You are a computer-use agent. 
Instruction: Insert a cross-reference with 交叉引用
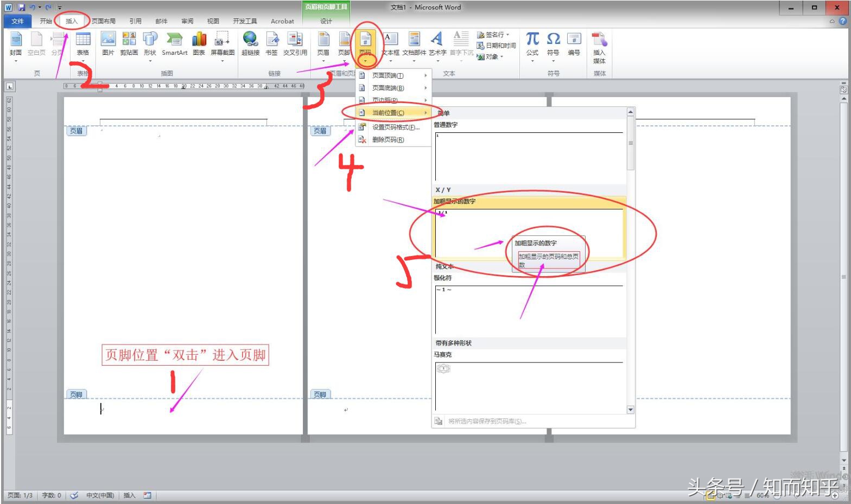(x=295, y=44)
